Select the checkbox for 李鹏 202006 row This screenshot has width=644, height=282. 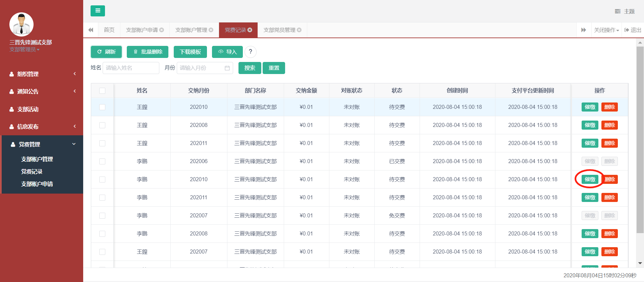[102, 161]
